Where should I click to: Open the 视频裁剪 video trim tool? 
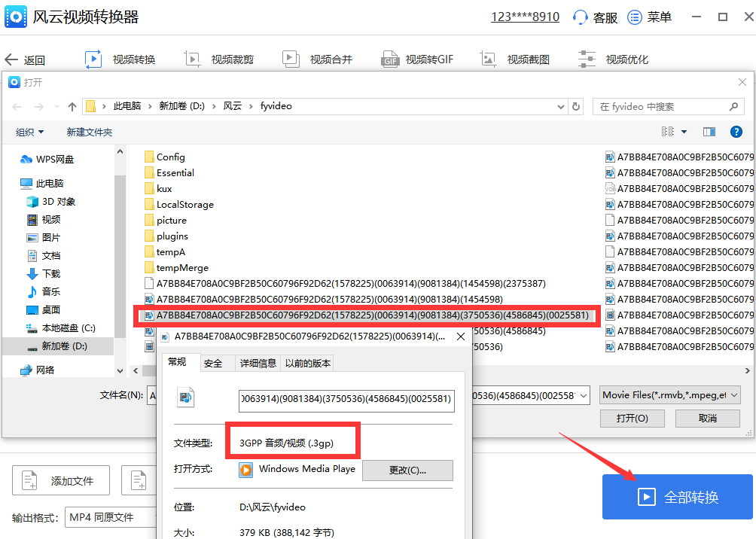click(x=219, y=59)
